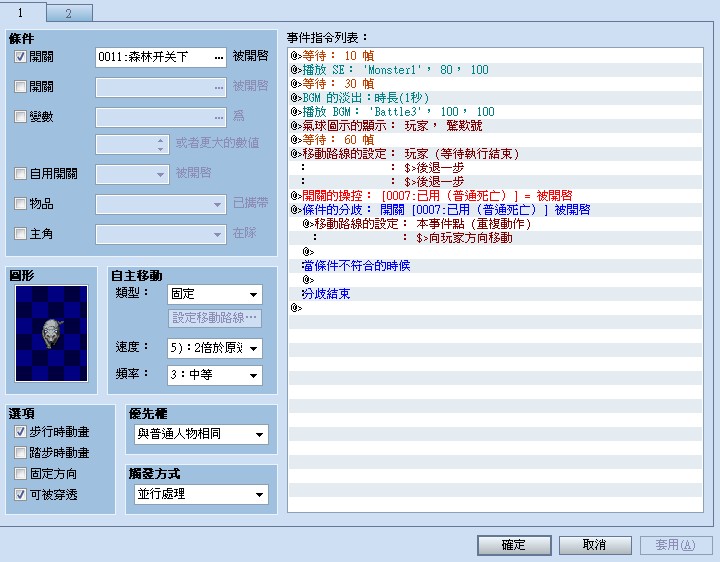Click the 確定 button
720x562 pixels.
pyautogui.click(x=514, y=545)
